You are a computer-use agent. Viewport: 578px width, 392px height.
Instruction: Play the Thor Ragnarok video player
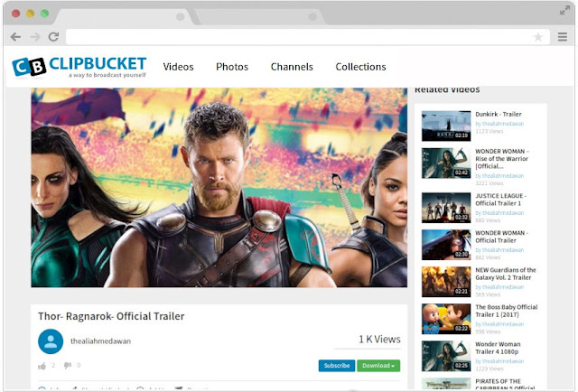pyautogui.click(x=219, y=187)
